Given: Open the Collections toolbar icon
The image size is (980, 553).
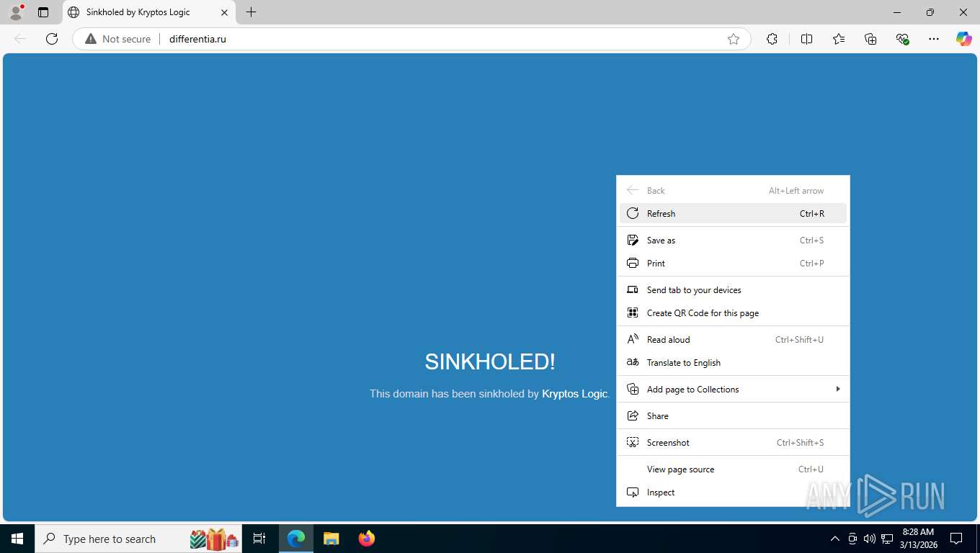Looking at the screenshot, I should tap(870, 39).
